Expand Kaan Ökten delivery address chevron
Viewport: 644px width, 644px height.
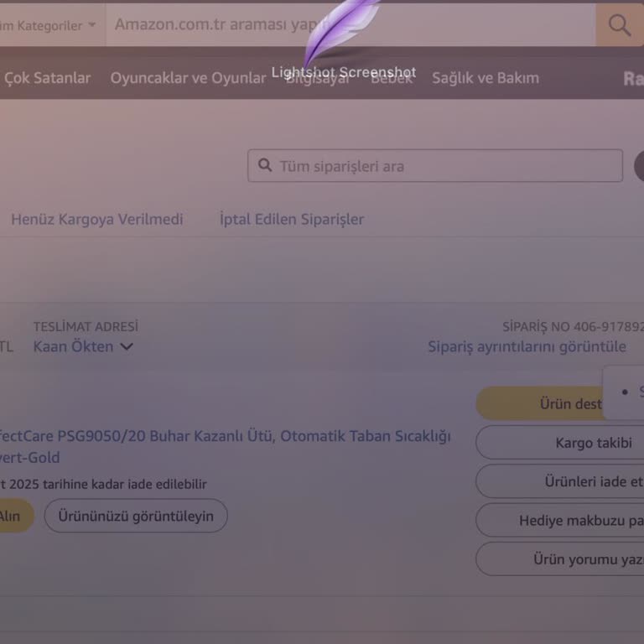point(127,347)
